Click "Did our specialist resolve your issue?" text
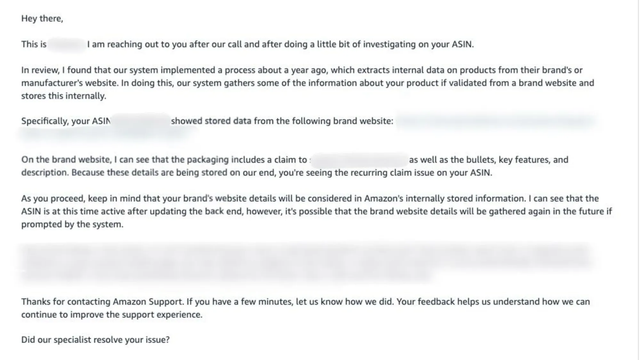Image resolution: width=640 pixels, height=360 pixels. (x=95, y=340)
